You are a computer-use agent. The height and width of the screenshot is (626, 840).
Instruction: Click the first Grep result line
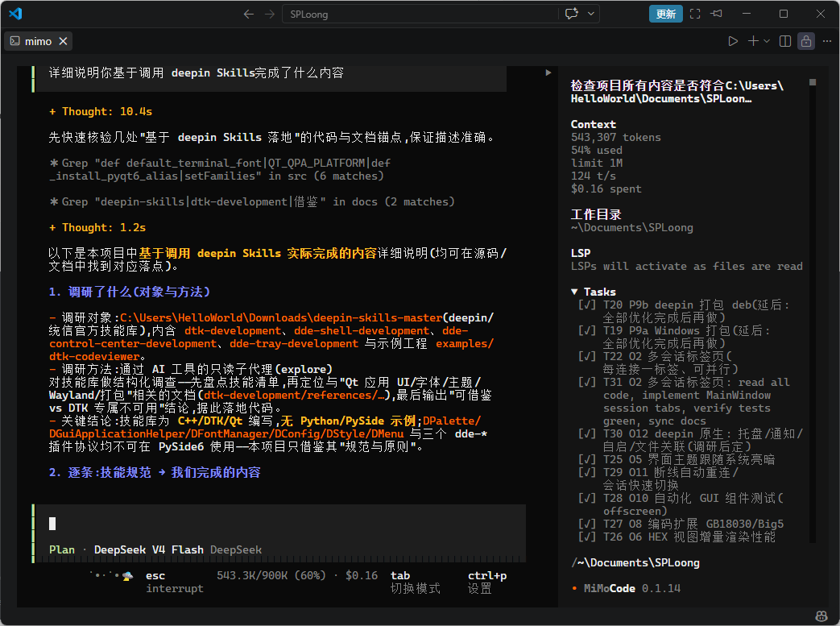[x=220, y=169]
